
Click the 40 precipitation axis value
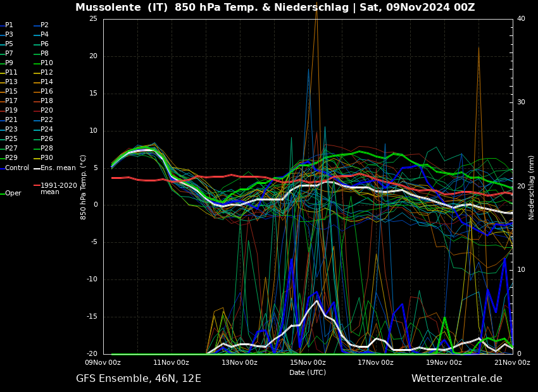tap(521, 18)
